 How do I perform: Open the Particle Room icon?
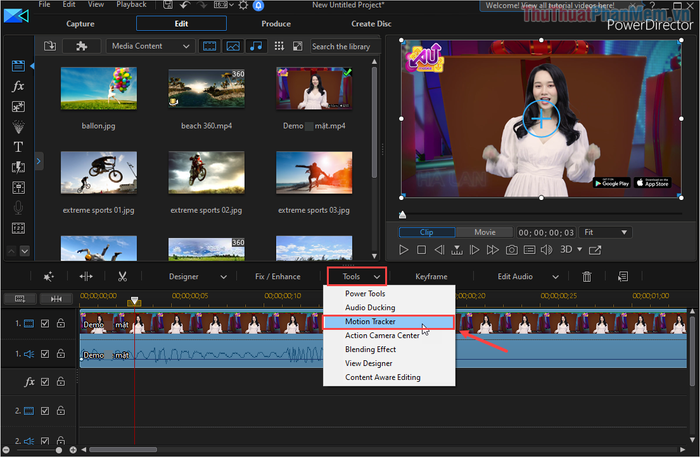[18, 127]
